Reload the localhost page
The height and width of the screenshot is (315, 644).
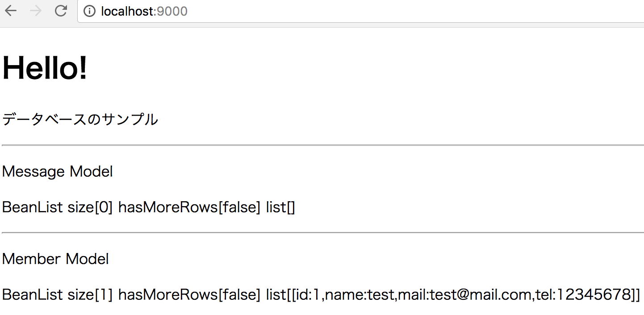(x=61, y=11)
